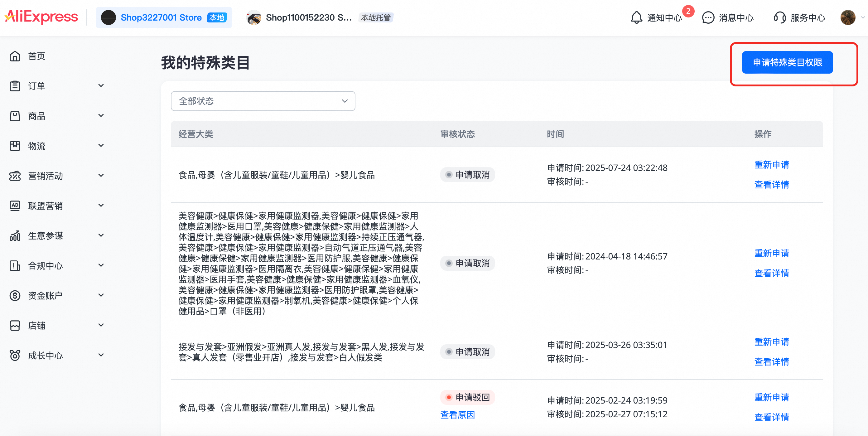This screenshot has width=868, height=436.
Task: Open user profile avatar menu
Action: (848, 17)
